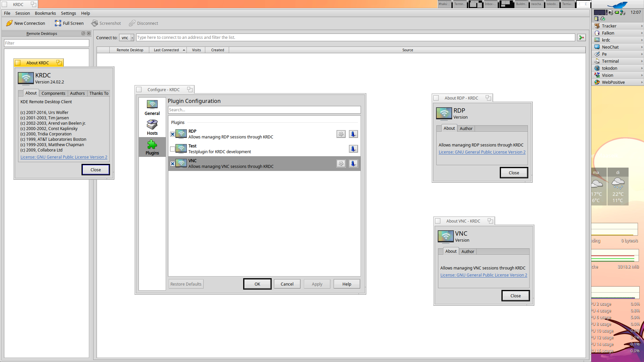644x362 pixels.
Task: Click Cancel in Configure dialog
Action: point(287,284)
